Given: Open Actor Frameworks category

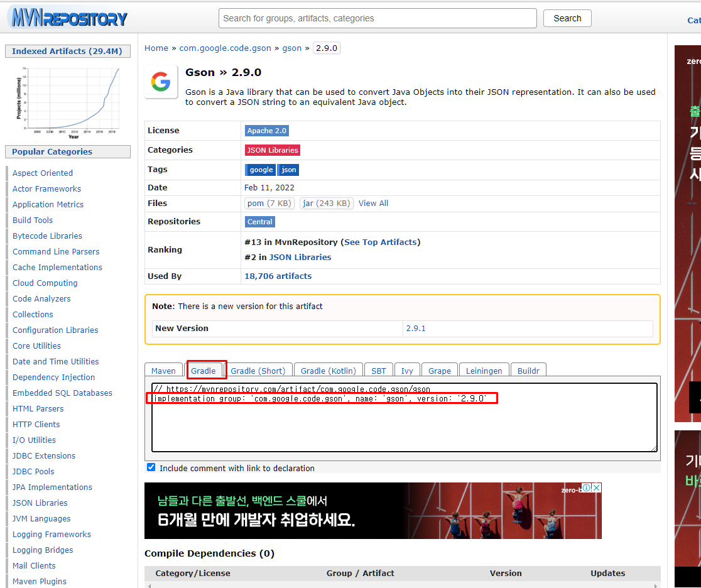Looking at the screenshot, I should coord(46,188).
